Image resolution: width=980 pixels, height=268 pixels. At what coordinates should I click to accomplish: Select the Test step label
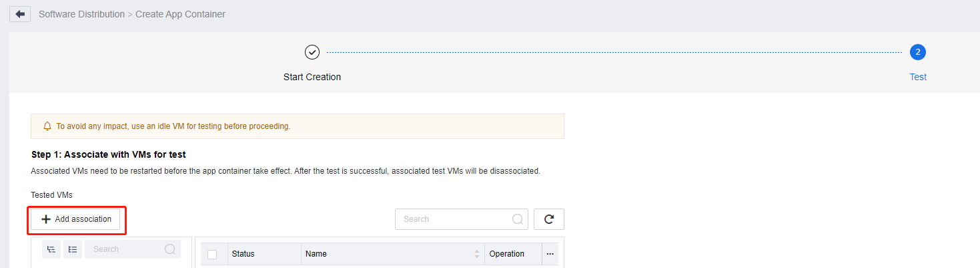pyautogui.click(x=918, y=77)
